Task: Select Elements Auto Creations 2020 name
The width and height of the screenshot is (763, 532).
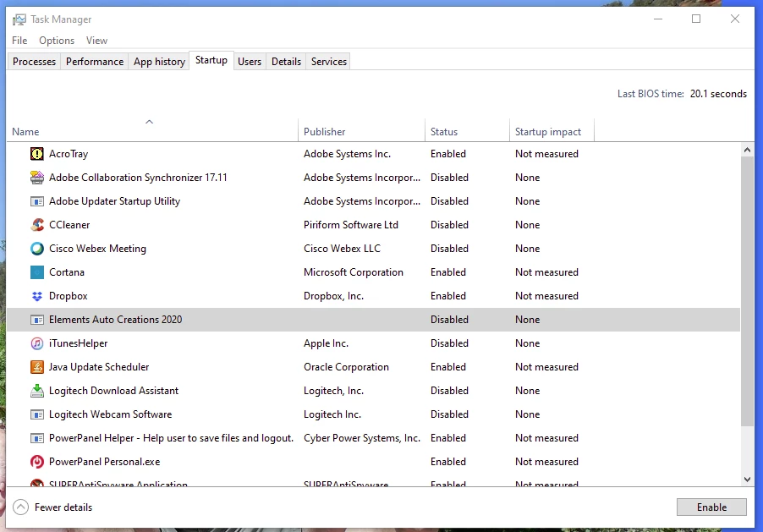Action: [x=115, y=320]
